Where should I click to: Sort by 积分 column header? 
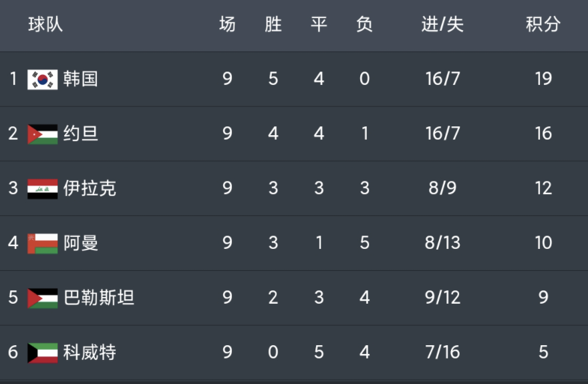(x=543, y=24)
